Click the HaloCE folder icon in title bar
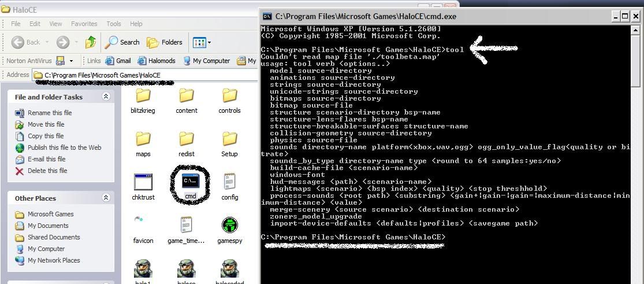644x284 pixels. tap(6, 10)
